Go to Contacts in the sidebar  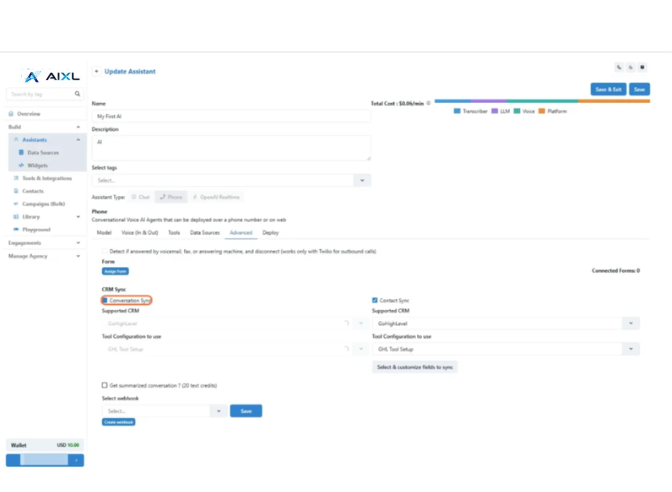coord(33,191)
